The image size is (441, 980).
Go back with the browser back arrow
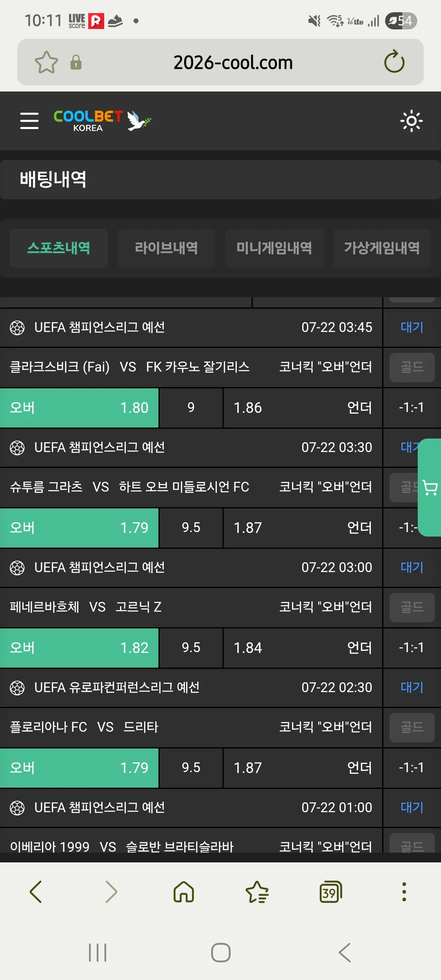[36, 891]
